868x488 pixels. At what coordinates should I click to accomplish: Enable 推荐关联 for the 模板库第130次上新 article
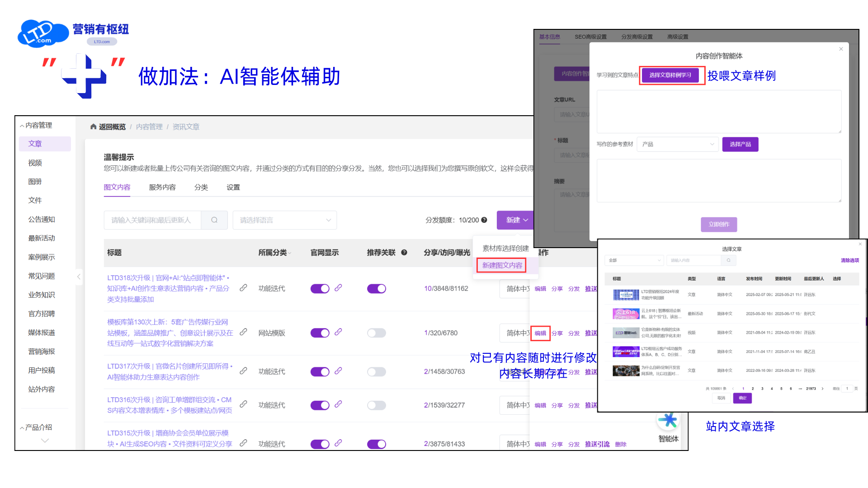coord(376,333)
